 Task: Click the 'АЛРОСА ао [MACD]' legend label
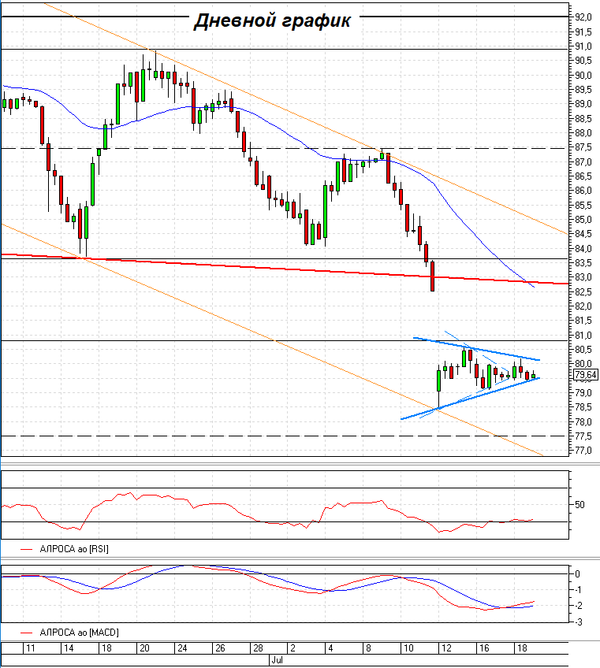[x=79, y=633]
